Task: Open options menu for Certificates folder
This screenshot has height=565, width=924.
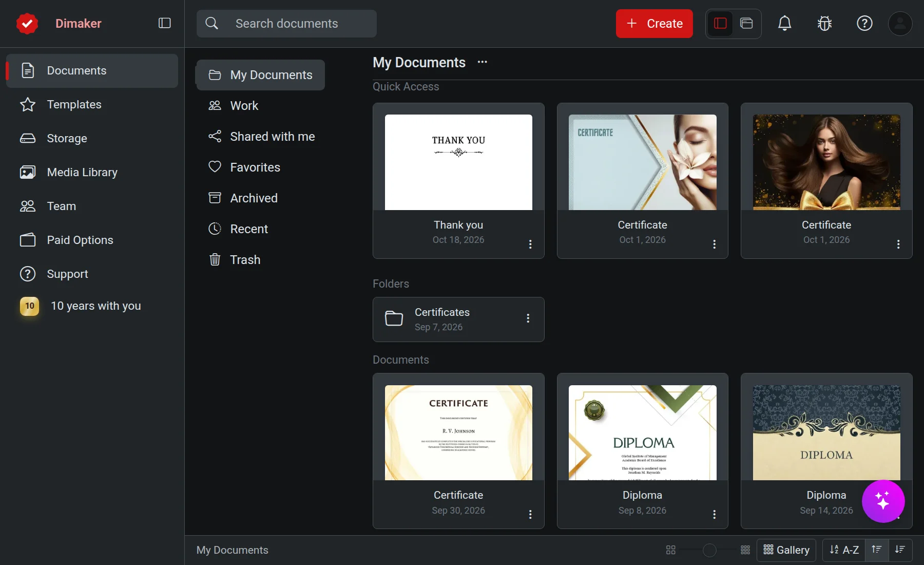Action: point(528,318)
